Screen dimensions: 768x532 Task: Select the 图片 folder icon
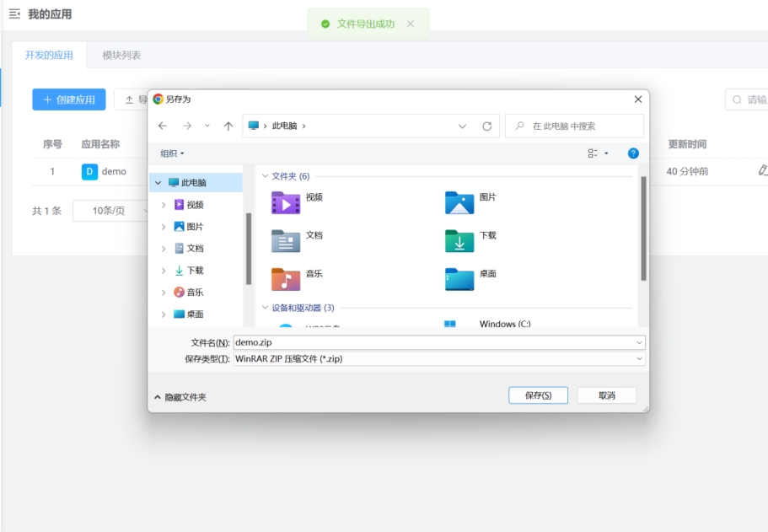459,202
